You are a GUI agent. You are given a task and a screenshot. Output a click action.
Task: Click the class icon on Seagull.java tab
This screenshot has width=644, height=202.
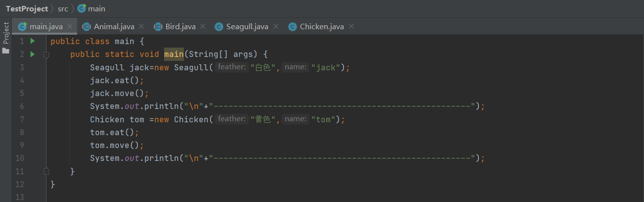(219, 27)
